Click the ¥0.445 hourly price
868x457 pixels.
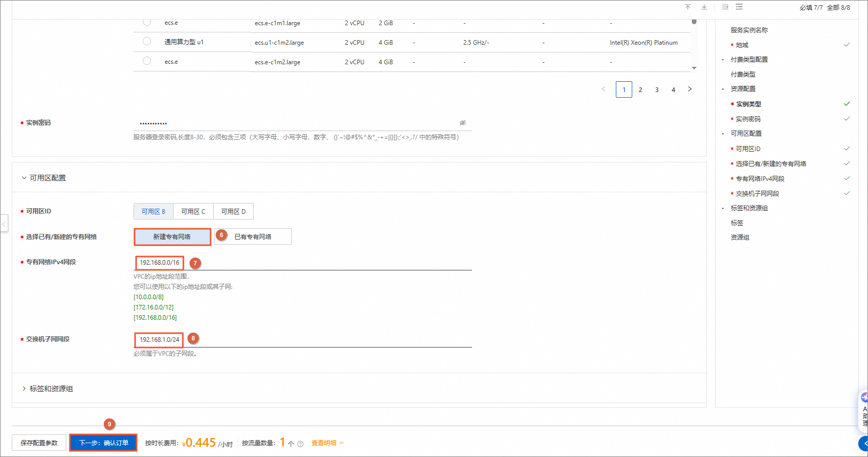(199, 443)
